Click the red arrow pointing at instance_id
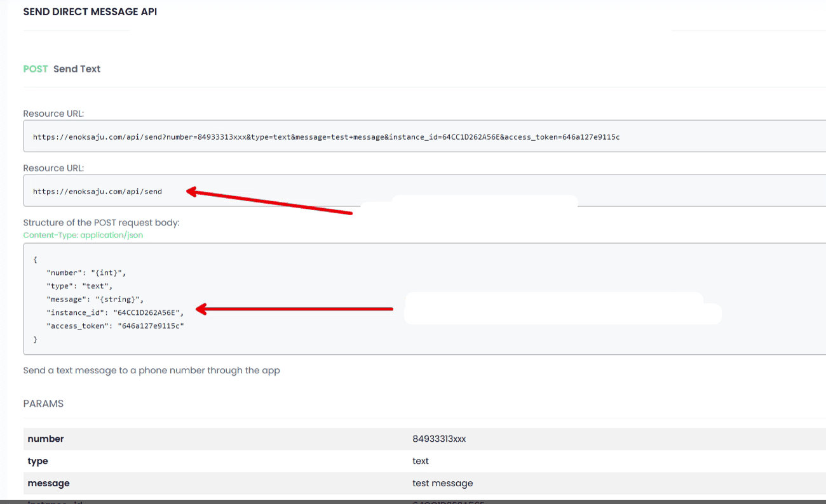Viewport: 826px width, 504px height. 294,309
